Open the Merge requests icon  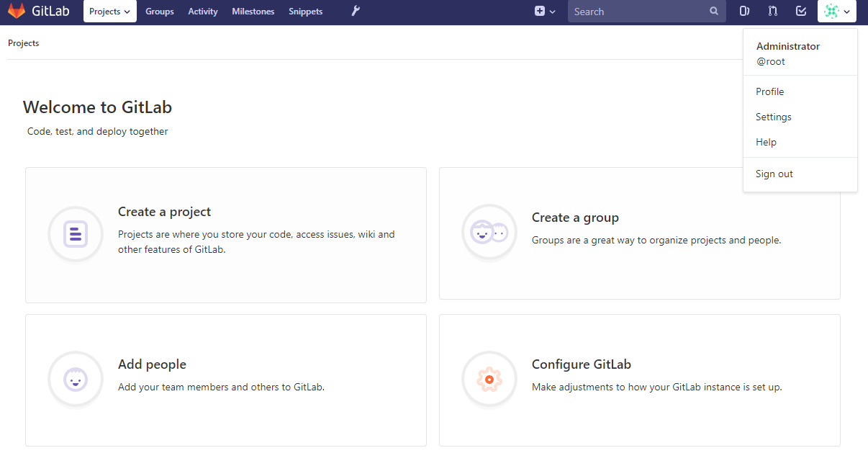tap(772, 12)
